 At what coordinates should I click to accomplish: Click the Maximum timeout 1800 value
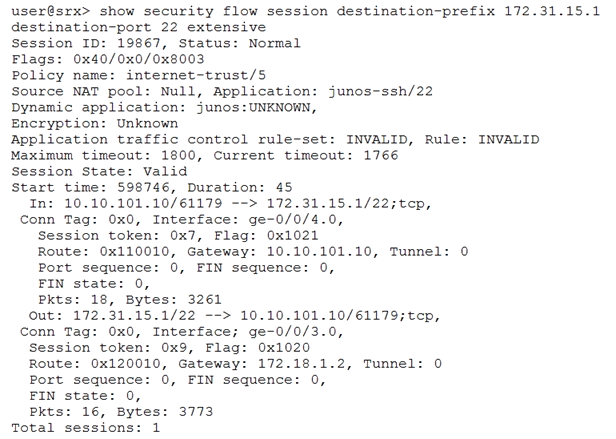pos(178,155)
